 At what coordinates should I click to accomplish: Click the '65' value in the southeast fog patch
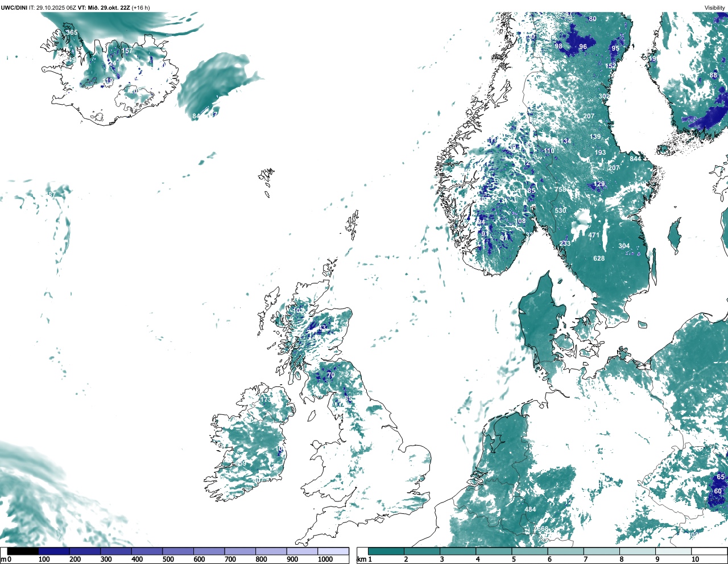[x=721, y=477]
